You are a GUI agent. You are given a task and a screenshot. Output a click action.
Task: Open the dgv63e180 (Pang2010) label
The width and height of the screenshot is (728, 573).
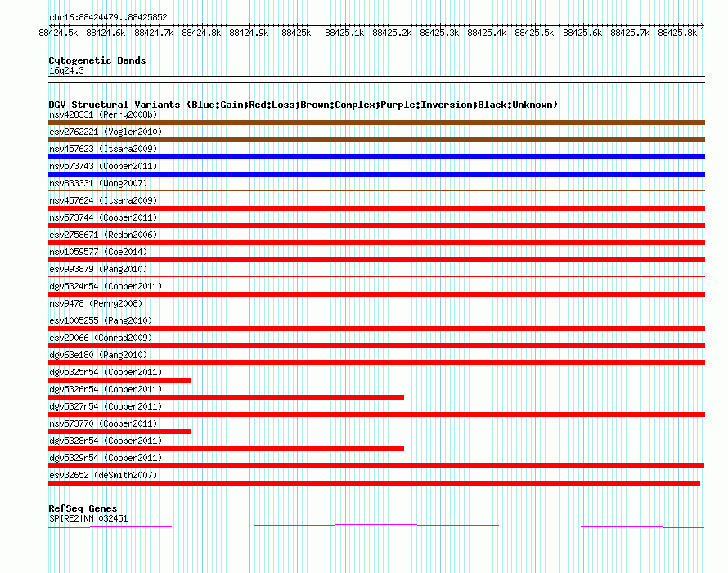(98, 355)
